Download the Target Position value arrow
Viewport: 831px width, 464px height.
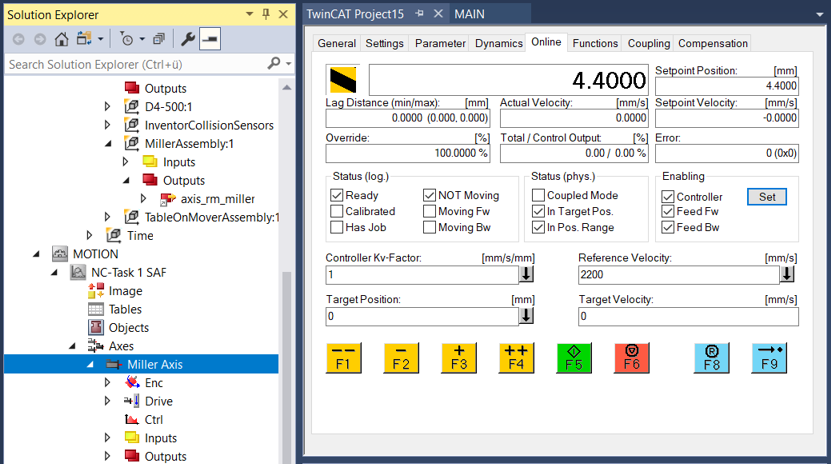pyautogui.click(x=526, y=316)
